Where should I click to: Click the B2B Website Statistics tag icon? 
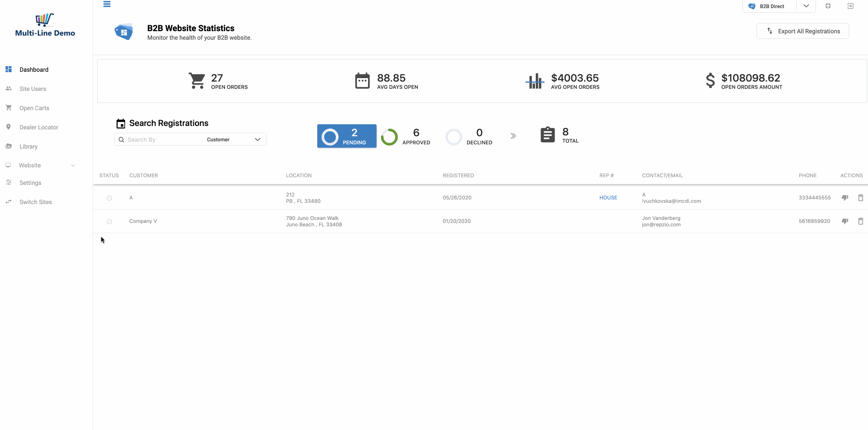(123, 32)
